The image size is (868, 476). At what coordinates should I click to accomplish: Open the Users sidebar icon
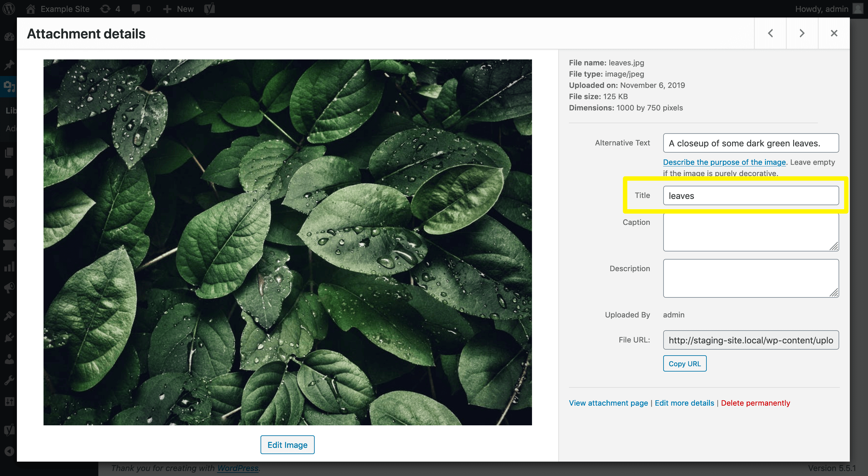9,358
